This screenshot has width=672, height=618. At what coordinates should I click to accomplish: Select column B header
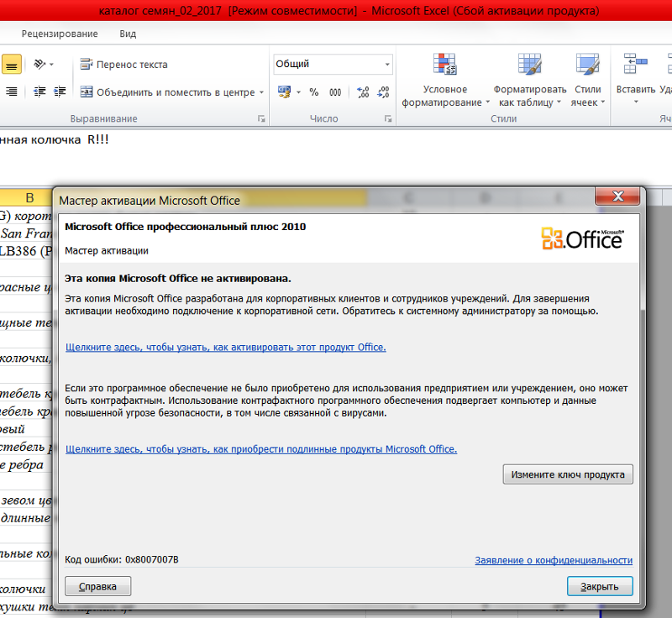click(x=27, y=198)
